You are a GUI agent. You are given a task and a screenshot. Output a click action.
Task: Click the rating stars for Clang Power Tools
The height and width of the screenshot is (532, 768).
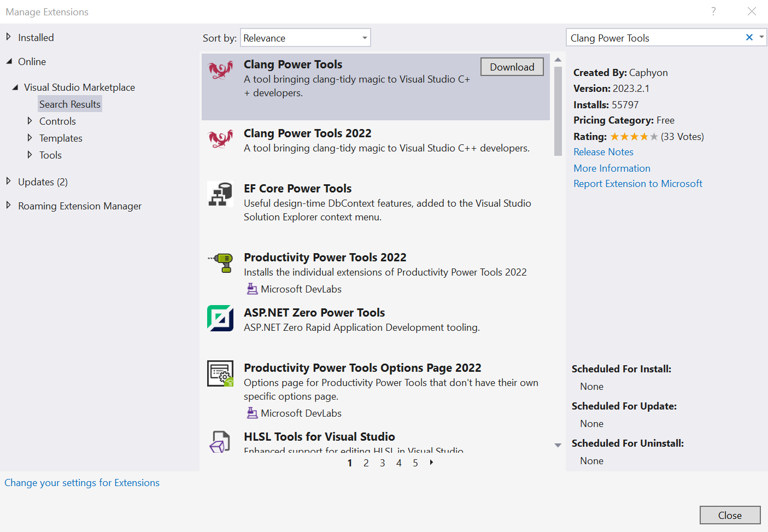[x=634, y=137]
